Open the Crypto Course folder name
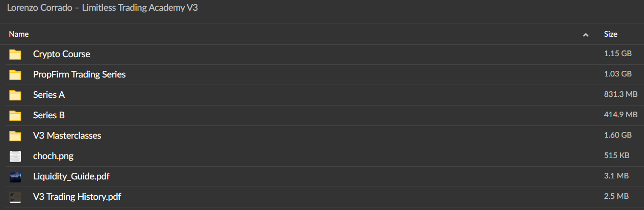The image size is (644, 210). pos(62,54)
